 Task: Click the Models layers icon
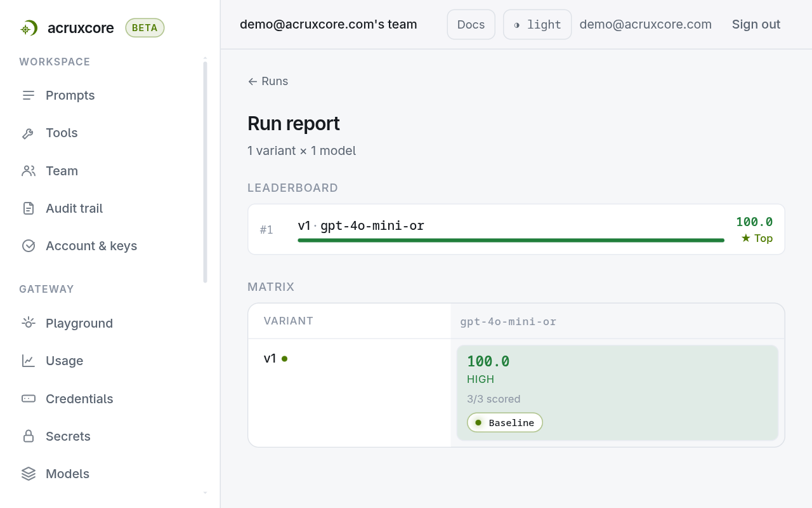[29, 474]
